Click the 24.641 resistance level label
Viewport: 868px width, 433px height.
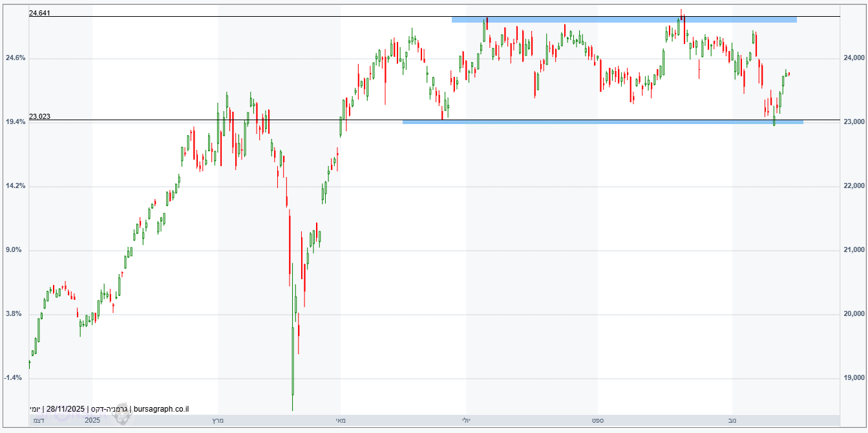click(x=39, y=12)
